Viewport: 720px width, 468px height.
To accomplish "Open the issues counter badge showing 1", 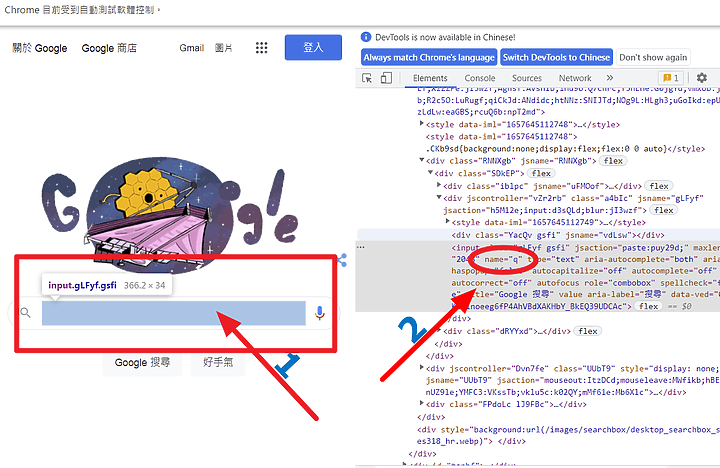I will [x=671, y=78].
